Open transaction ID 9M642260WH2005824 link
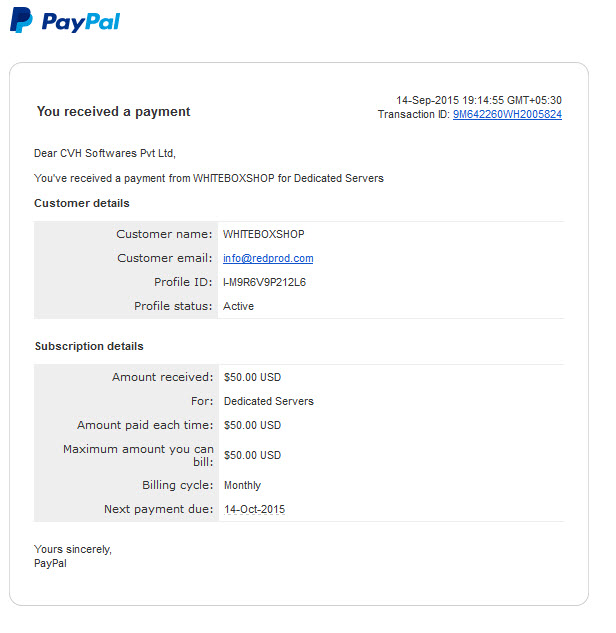 click(507, 114)
